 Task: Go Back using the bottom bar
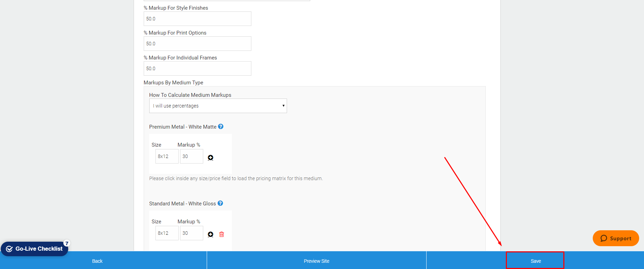pos(97,261)
